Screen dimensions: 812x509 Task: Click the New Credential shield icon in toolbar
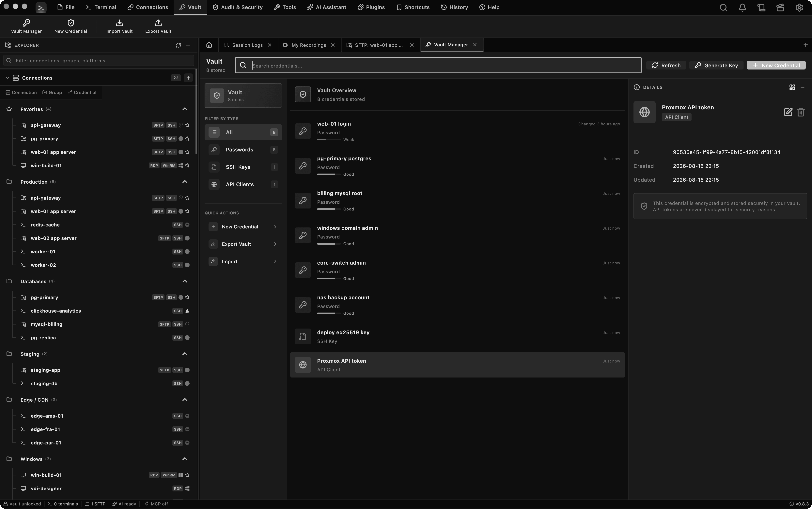pos(71,23)
